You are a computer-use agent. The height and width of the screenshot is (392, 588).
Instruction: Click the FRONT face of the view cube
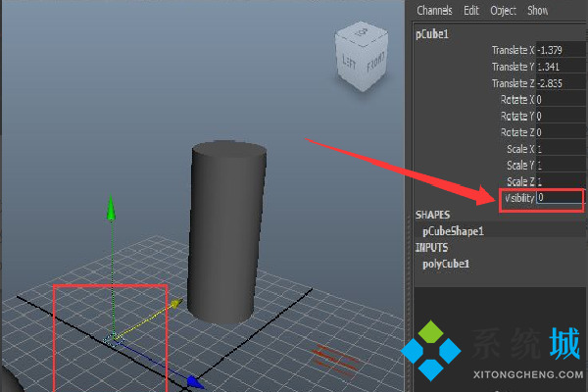point(376,66)
